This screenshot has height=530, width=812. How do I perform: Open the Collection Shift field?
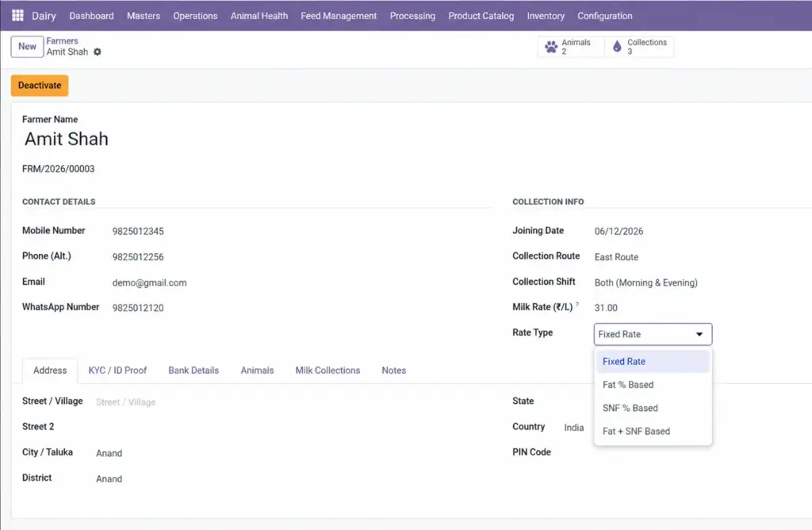point(645,283)
